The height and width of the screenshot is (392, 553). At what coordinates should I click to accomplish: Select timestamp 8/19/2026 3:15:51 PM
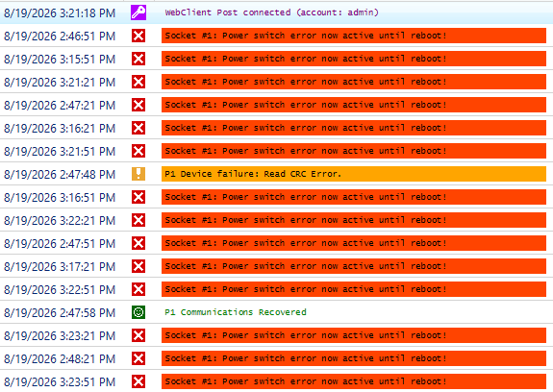(x=60, y=60)
